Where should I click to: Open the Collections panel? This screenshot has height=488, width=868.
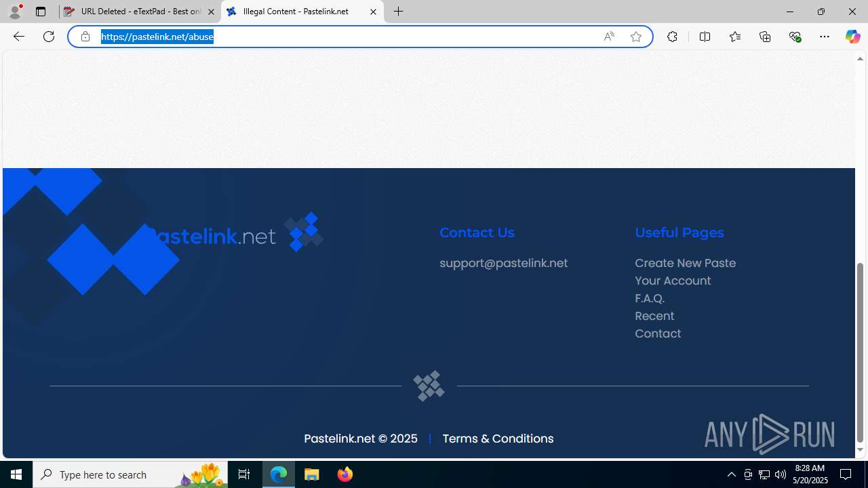click(765, 37)
